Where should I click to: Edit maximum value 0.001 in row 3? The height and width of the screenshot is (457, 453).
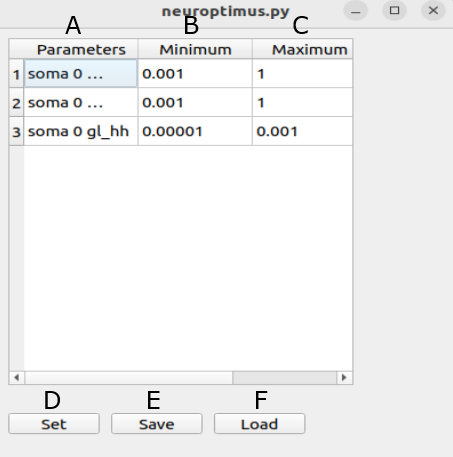[x=303, y=131]
